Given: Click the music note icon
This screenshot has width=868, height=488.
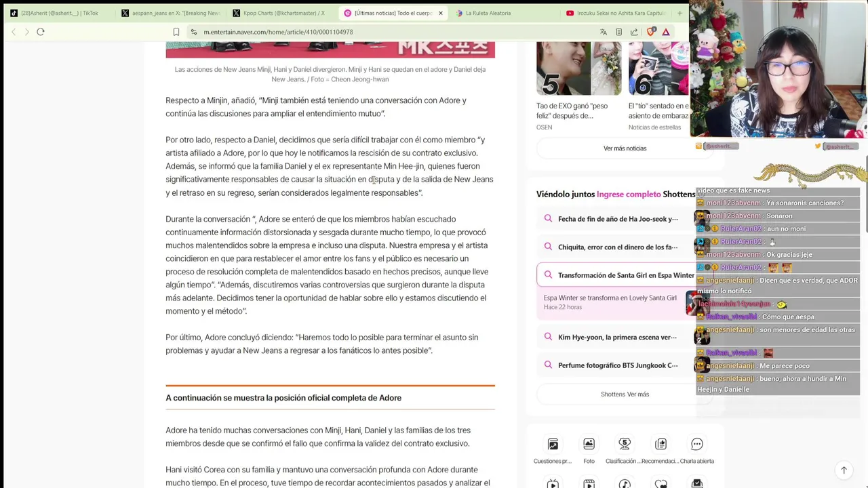Looking at the screenshot, I should 625,483.
